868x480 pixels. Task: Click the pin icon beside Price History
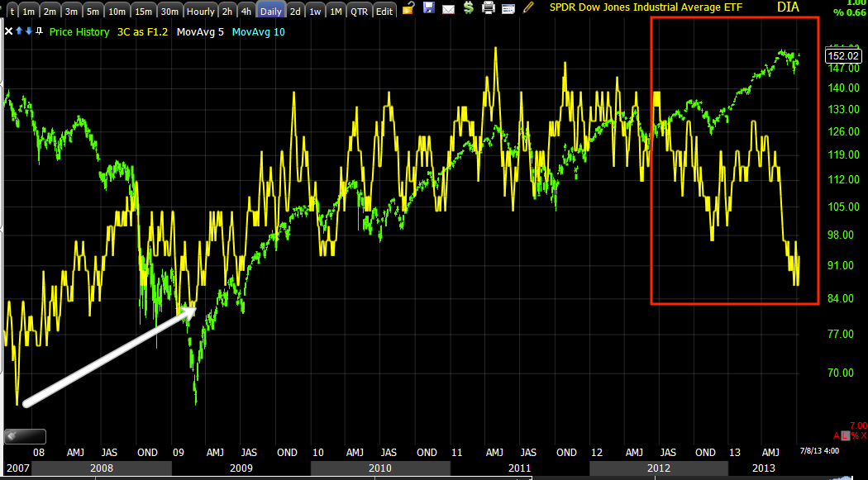pos(39,31)
